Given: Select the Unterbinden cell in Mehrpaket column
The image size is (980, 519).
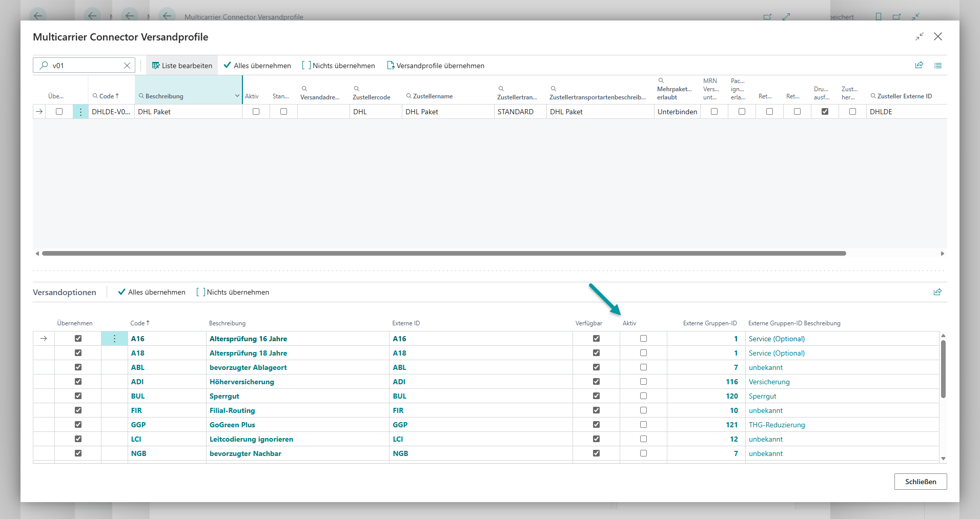Looking at the screenshot, I should pos(677,112).
